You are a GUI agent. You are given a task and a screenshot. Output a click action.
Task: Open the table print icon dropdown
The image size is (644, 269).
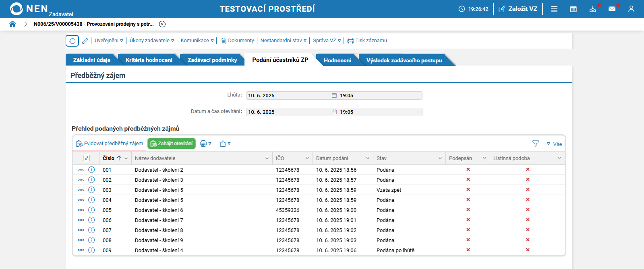coord(206,144)
